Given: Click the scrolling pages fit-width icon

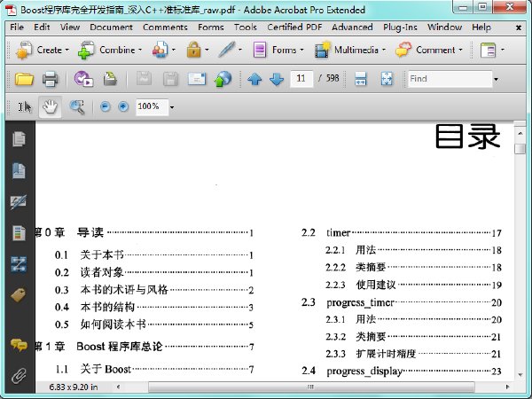Looking at the screenshot, I should 360,79.
